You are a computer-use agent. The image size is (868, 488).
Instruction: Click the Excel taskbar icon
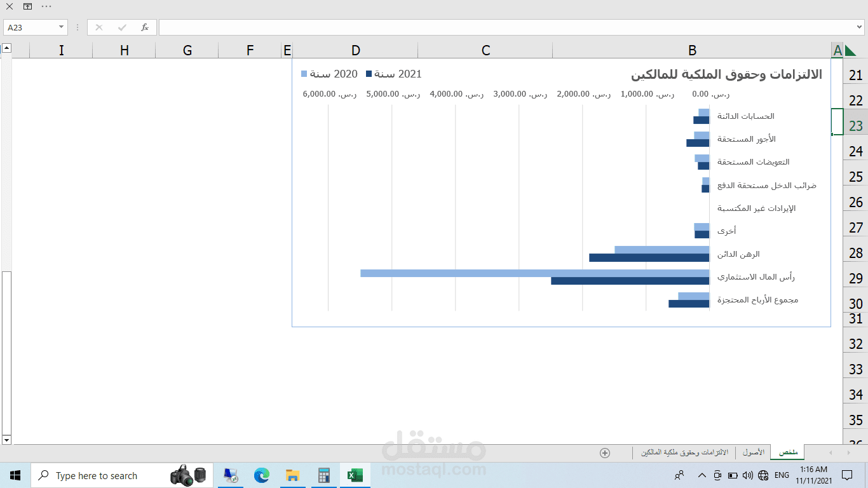355,475
